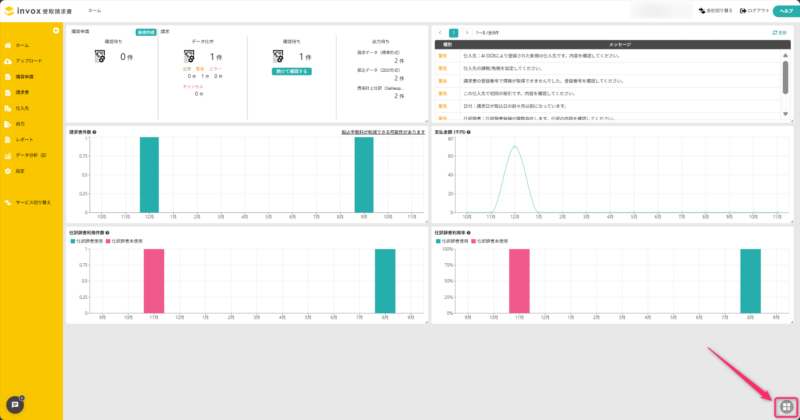Screen dimensions: 800x420
Task: Open 仕入先 in the sidebar
Action: [22, 108]
